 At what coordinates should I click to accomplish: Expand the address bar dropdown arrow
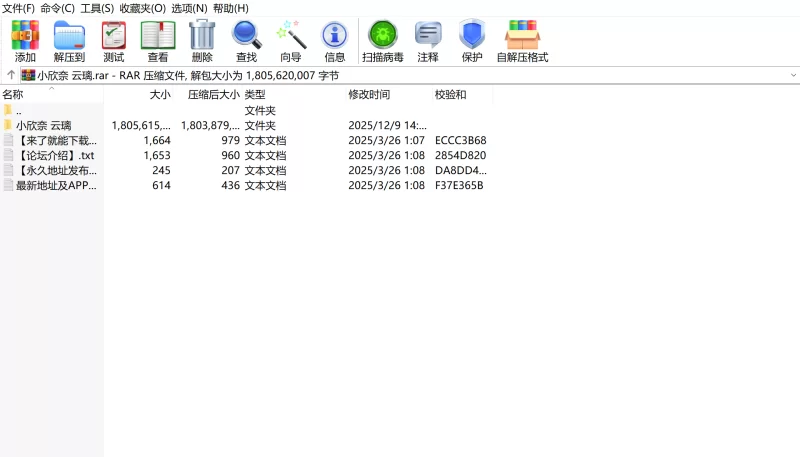pyautogui.click(x=793, y=75)
